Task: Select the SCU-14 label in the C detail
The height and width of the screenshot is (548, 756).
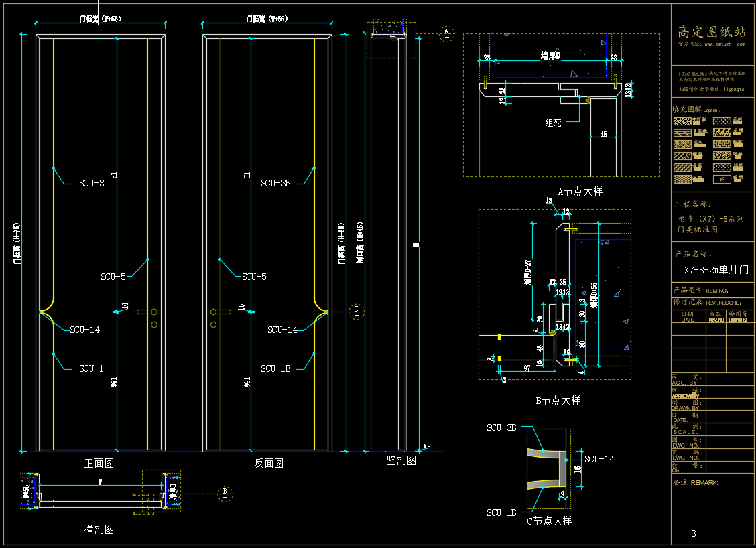Action: pos(599,459)
